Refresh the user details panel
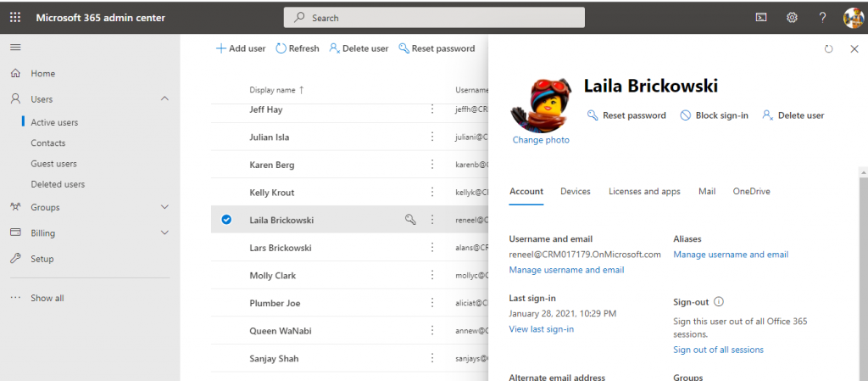This screenshot has height=381, width=868. click(829, 48)
